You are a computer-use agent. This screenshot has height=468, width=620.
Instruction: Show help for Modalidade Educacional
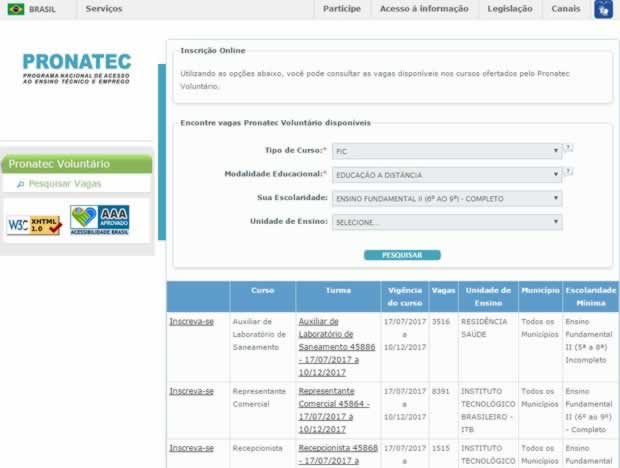(568, 172)
